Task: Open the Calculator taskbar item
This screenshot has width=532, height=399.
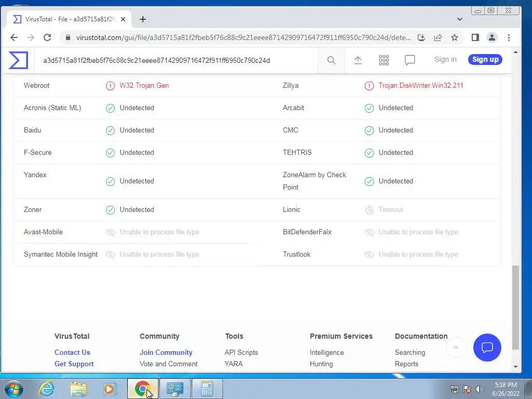Action: 207,389
